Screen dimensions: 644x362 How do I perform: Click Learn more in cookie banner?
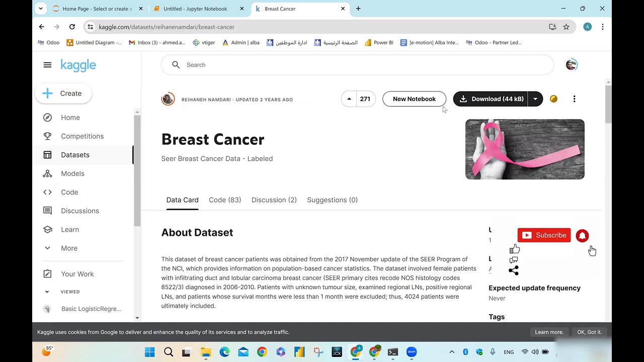pyautogui.click(x=549, y=332)
